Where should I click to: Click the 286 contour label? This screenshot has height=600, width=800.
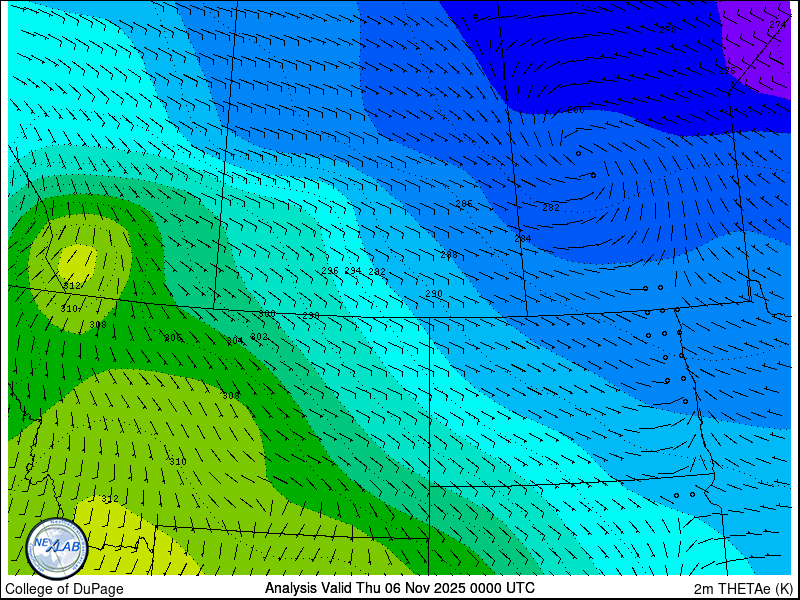(464, 204)
